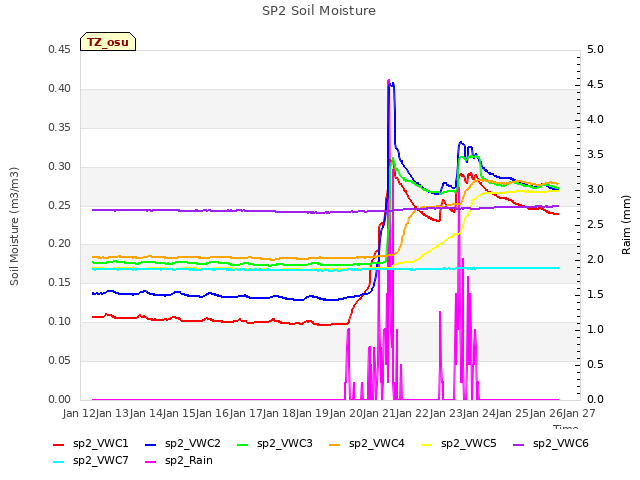This screenshot has width=640, height=480.
Task: Click the Raim (mm) right axis label
Action: (x=626, y=225)
